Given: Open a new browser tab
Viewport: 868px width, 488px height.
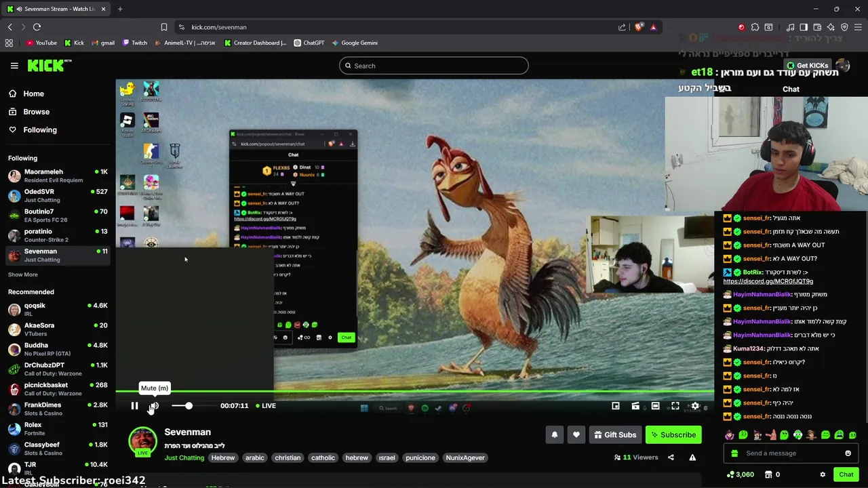Looking at the screenshot, I should (x=120, y=9).
